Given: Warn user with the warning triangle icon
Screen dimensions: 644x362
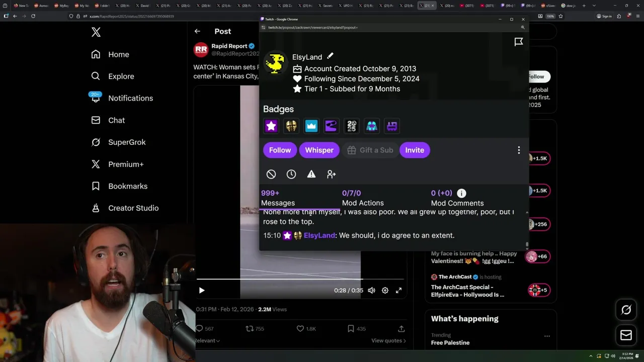Looking at the screenshot, I should coord(311,174).
